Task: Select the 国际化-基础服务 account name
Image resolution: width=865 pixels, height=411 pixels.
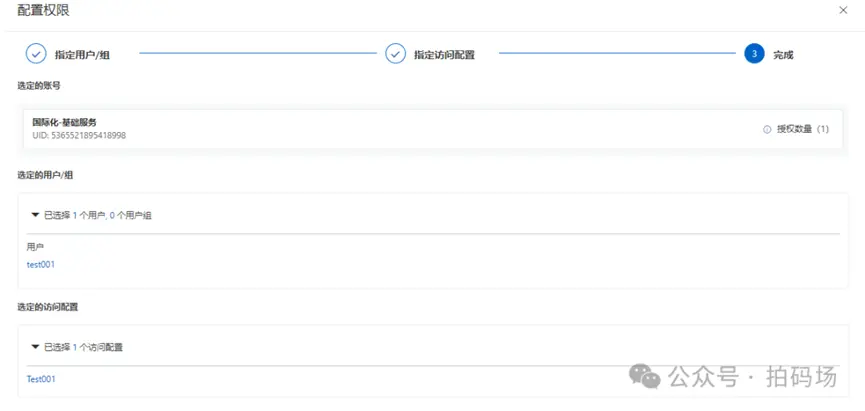Action: pyautogui.click(x=64, y=122)
